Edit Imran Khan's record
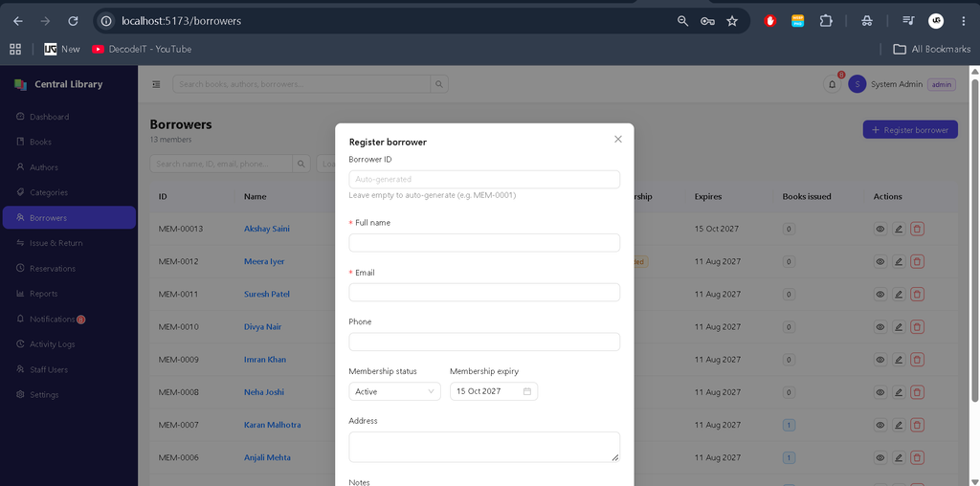The image size is (980, 486). (x=899, y=360)
